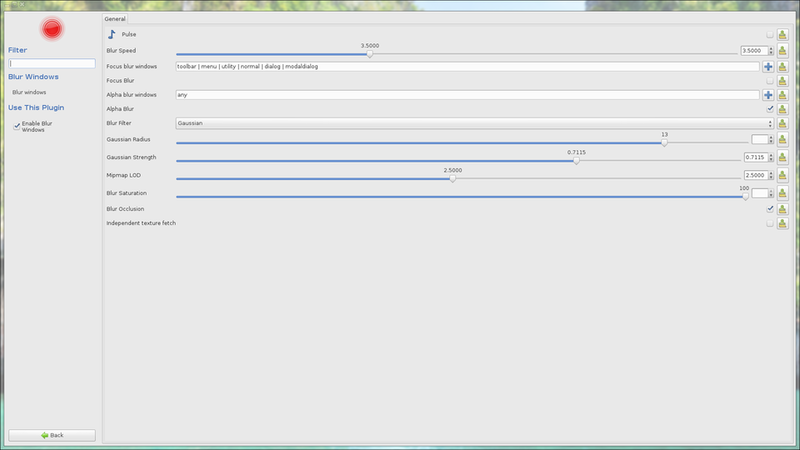Reset Gaussian Strength to default
This screenshot has height=450, width=800.
pos(783,158)
